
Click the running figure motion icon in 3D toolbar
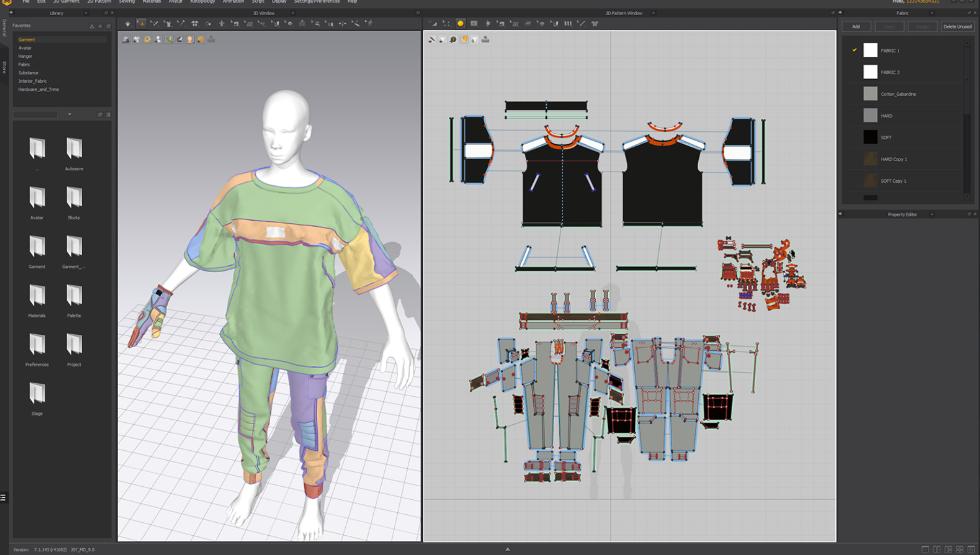369,23
